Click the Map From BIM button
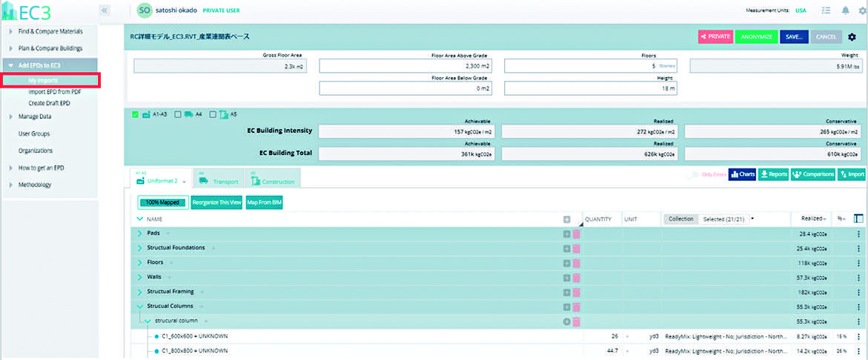The height and width of the screenshot is (360, 868). 264,203
